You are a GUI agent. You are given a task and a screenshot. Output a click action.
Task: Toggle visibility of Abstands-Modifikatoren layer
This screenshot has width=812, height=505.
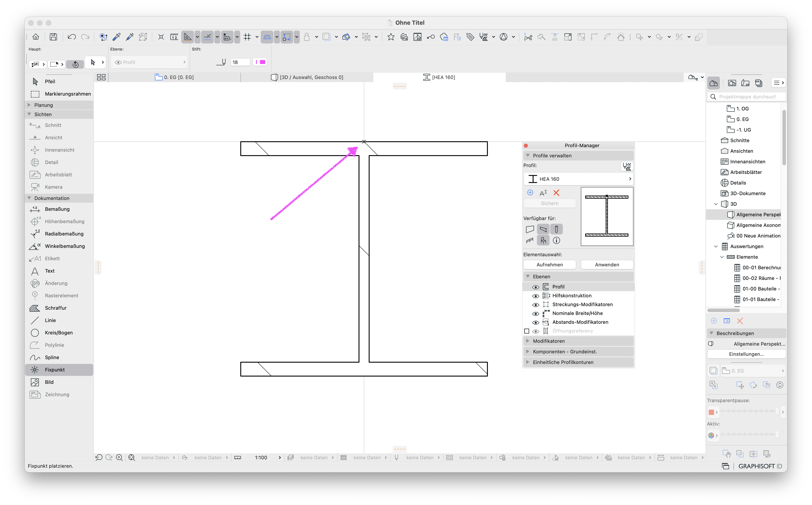coord(535,322)
